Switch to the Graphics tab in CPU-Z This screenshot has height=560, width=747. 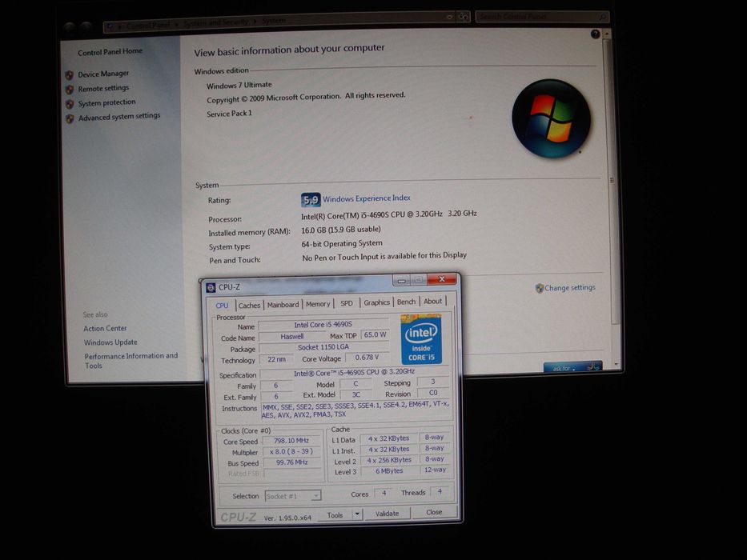tap(377, 302)
